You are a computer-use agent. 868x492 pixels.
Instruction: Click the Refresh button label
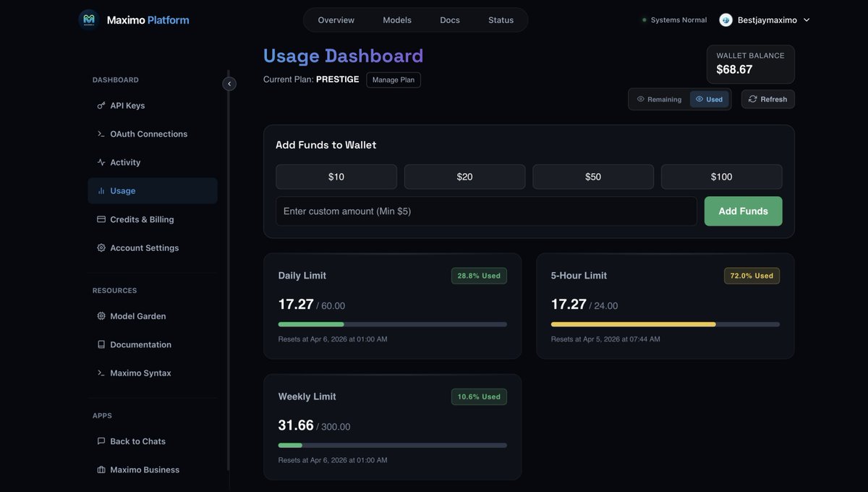(x=773, y=99)
